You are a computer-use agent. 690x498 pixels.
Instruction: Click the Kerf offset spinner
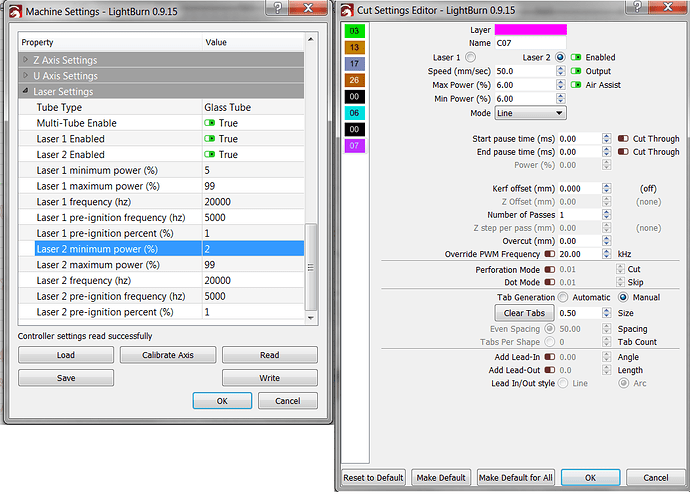click(606, 188)
